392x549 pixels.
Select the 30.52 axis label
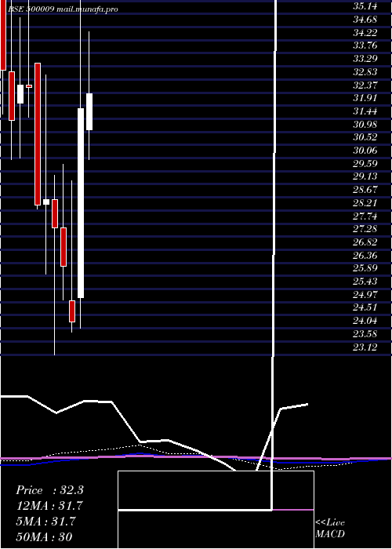(365, 137)
